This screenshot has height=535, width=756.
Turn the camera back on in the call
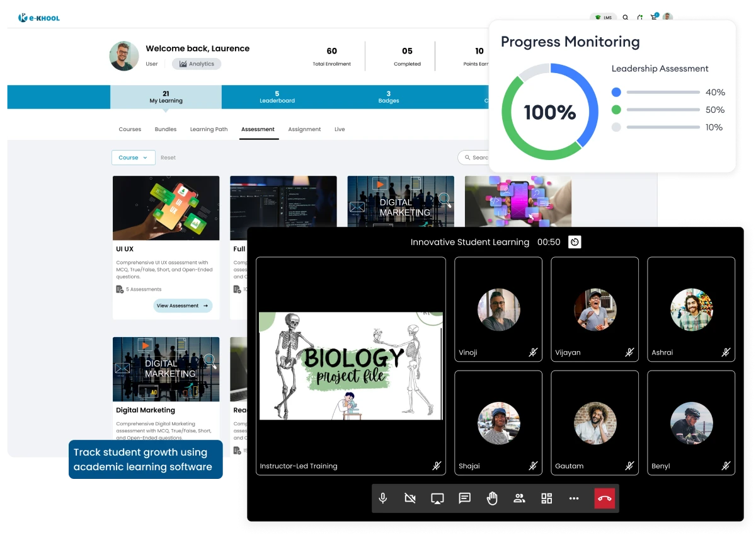(409, 498)
